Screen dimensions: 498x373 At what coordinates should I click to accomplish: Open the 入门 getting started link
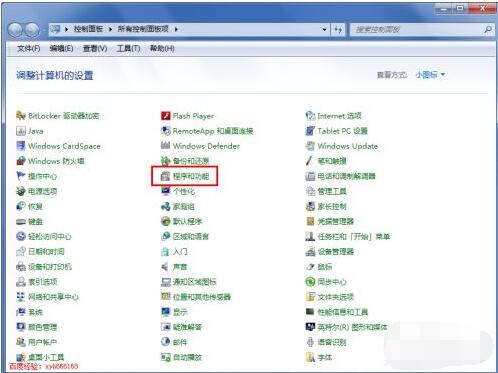[180, 252]
